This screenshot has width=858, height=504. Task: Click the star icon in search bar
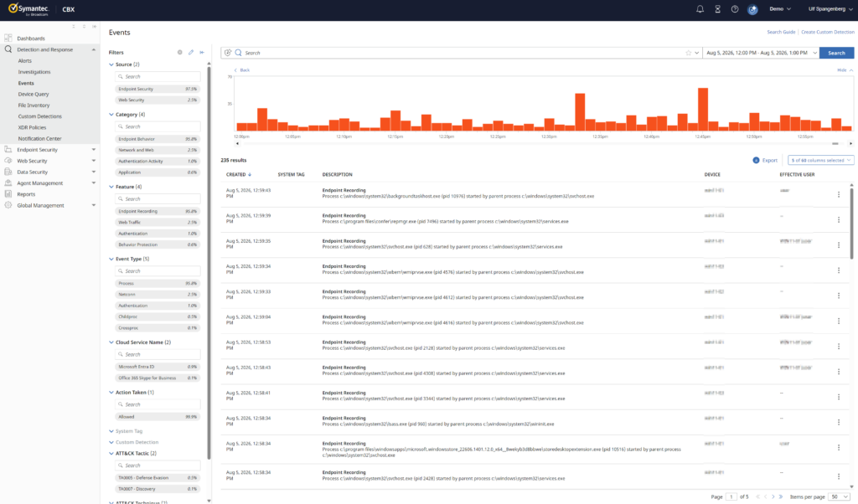(x=689, y=53)
